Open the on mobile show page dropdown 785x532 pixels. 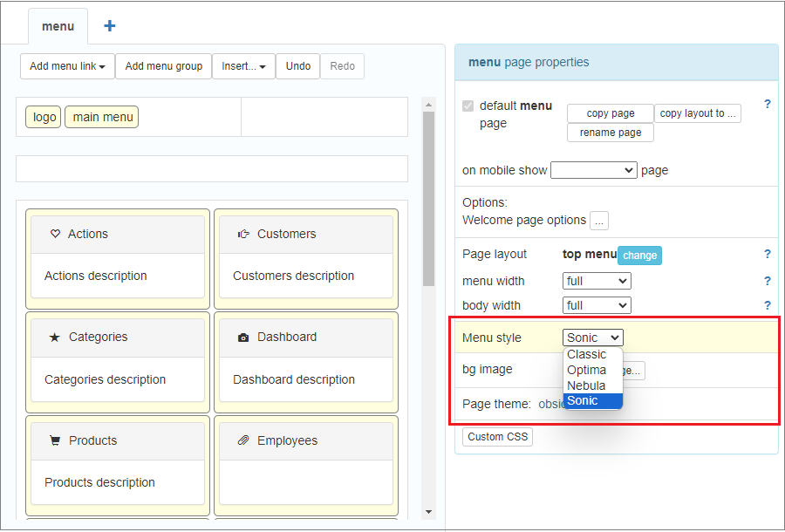coord(594,170)
